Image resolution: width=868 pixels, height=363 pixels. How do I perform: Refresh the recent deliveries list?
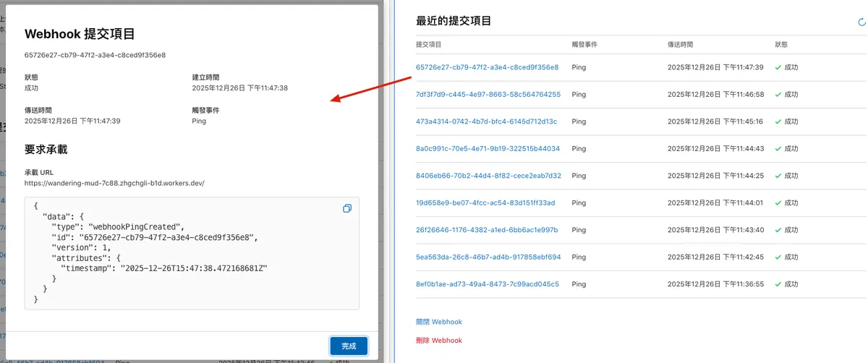pos(861,22)
